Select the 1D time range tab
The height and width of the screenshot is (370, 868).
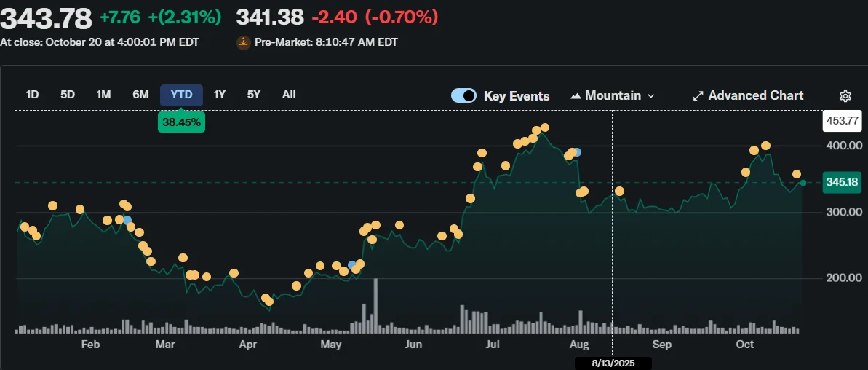click(32, 95)
